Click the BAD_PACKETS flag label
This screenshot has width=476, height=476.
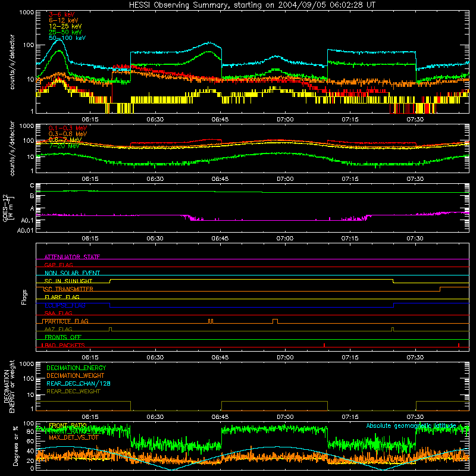tap(65, 345)
